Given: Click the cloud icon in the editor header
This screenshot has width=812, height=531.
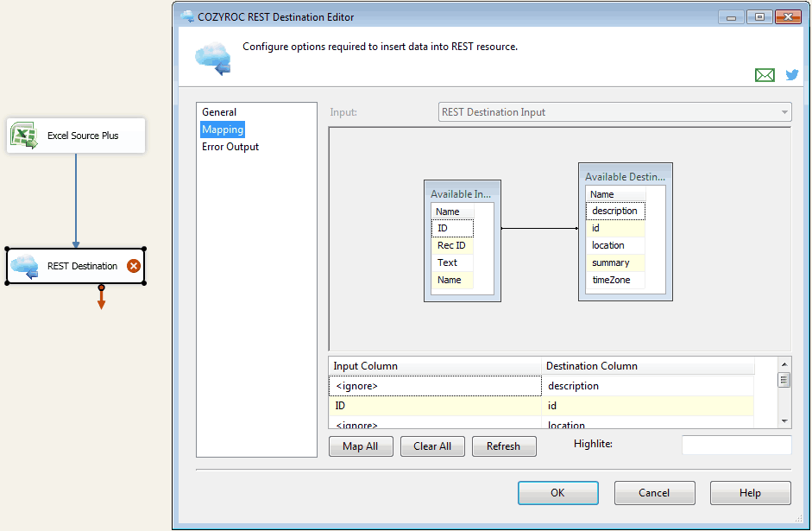Looking at the screenshot, I should [x=213, y=59].
